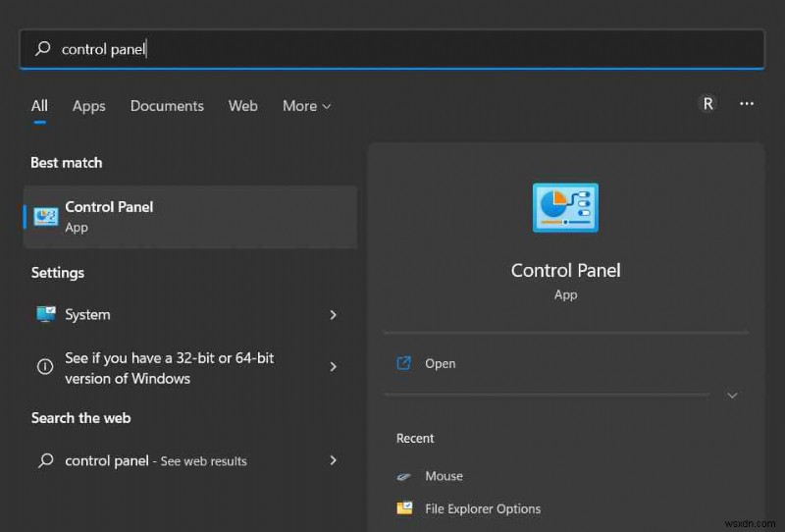Image resolution: width=785 pixels, height=532 pixels.
Task: Click the Control Panel icon in Best match
Action: pyautogui.click(x=45, y=217)
